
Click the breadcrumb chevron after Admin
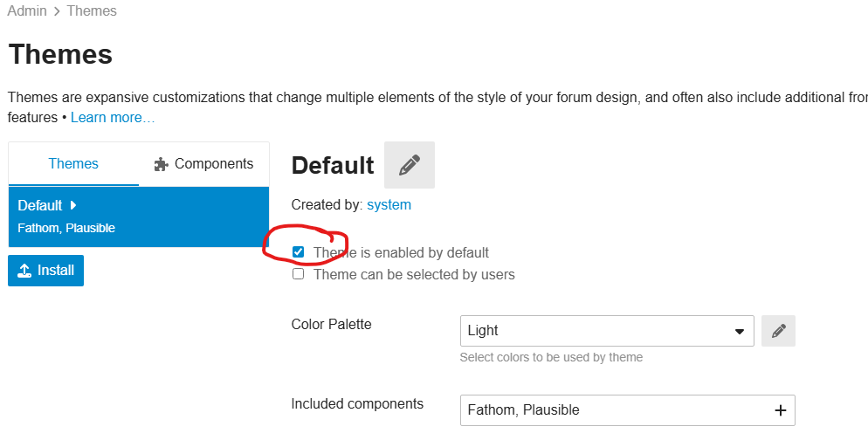[57, 11]
